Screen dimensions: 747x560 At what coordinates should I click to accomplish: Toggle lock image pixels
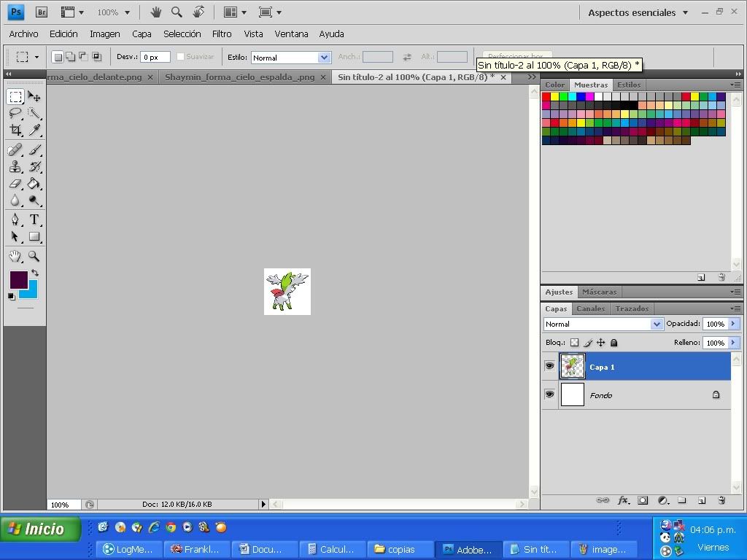click(x=588, y=343)
